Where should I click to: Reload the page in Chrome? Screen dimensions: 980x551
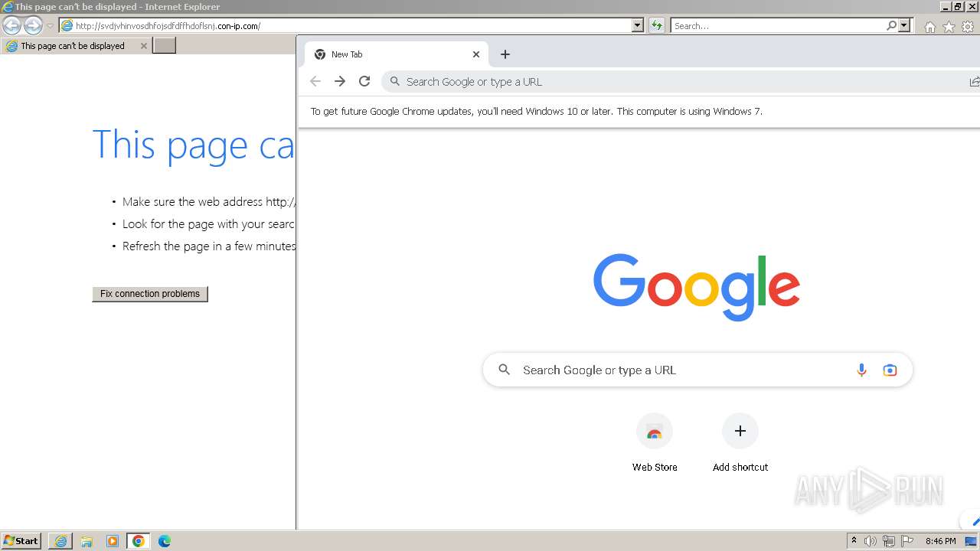[364, 81]
